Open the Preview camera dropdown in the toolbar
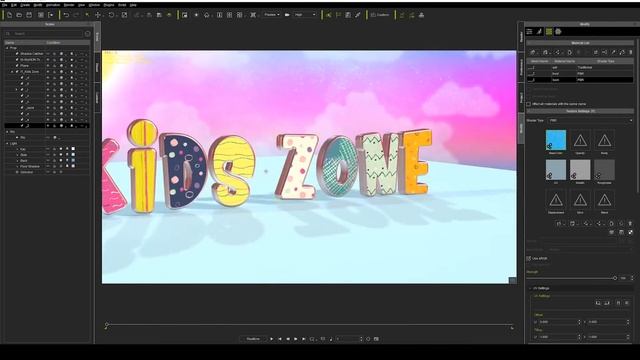This screenshot has width=640, height=360. (x=272, y=15)
